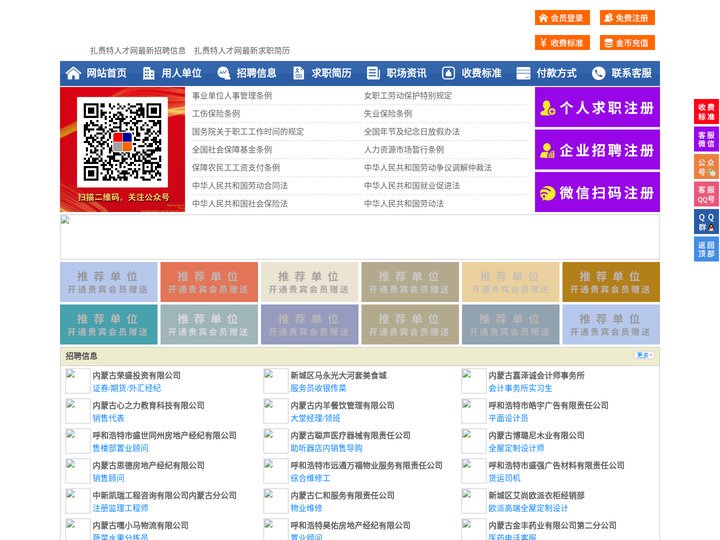Click the card icon beside 付款方式

[x=523, y=73]
